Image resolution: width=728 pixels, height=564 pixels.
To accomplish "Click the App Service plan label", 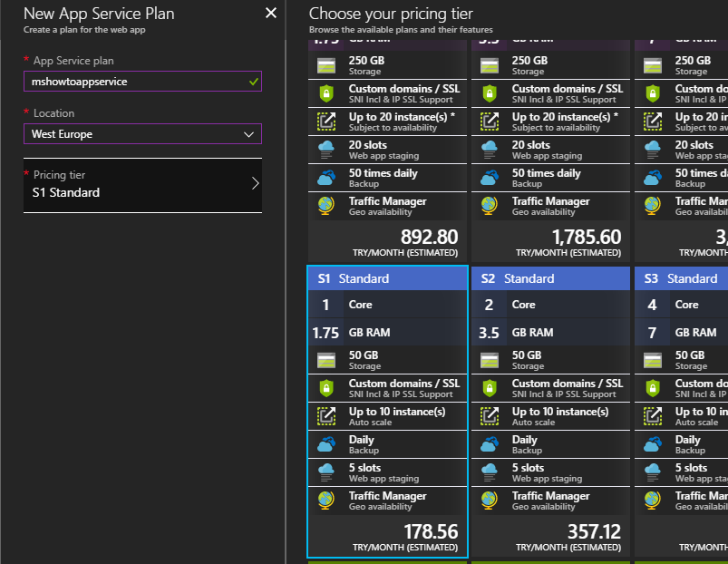I will [x=73, y=61].
